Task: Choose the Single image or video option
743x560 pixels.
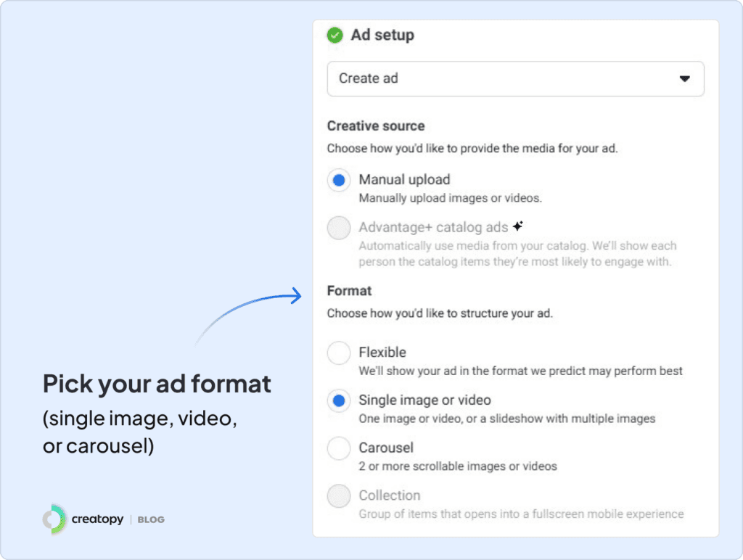Action: pos(339,401)
